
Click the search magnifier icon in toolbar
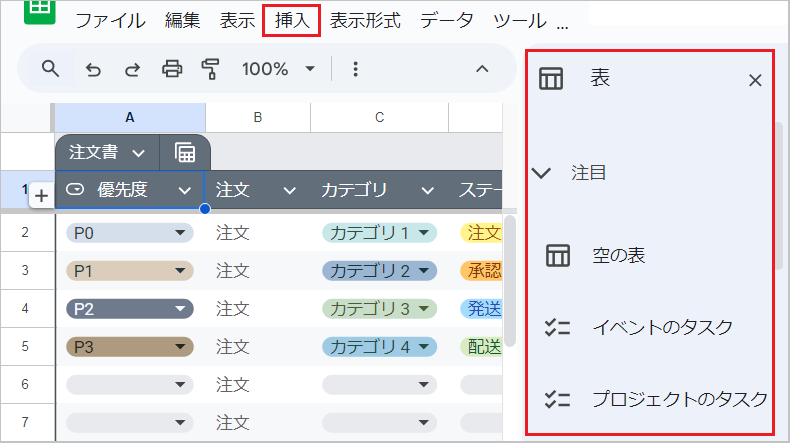click(50, 69)
